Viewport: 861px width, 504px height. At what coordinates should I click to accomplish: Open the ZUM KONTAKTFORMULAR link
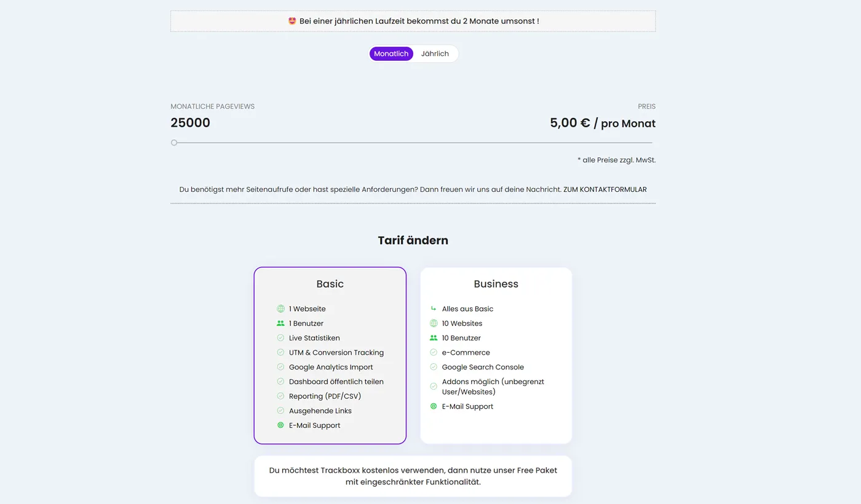605,189
